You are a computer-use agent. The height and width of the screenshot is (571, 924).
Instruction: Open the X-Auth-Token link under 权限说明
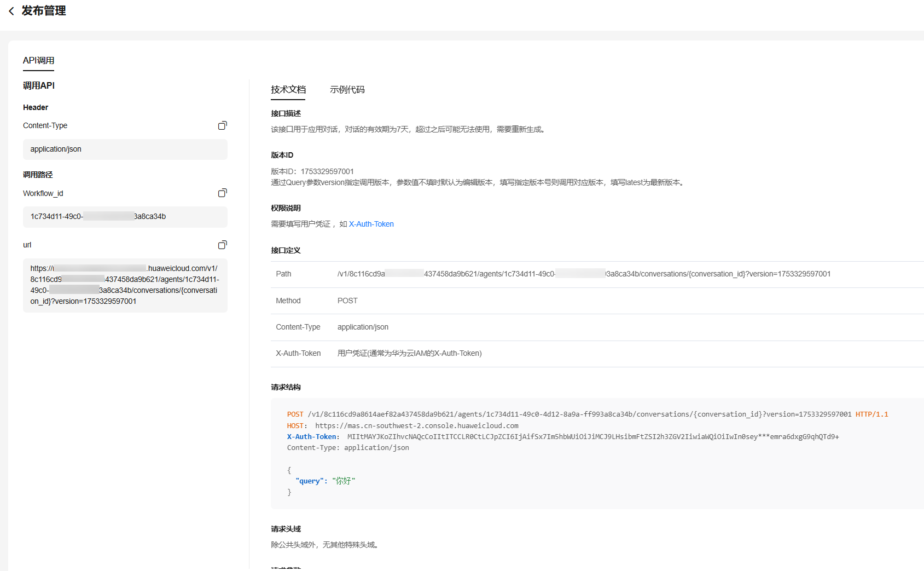click(x=371, y=224)
